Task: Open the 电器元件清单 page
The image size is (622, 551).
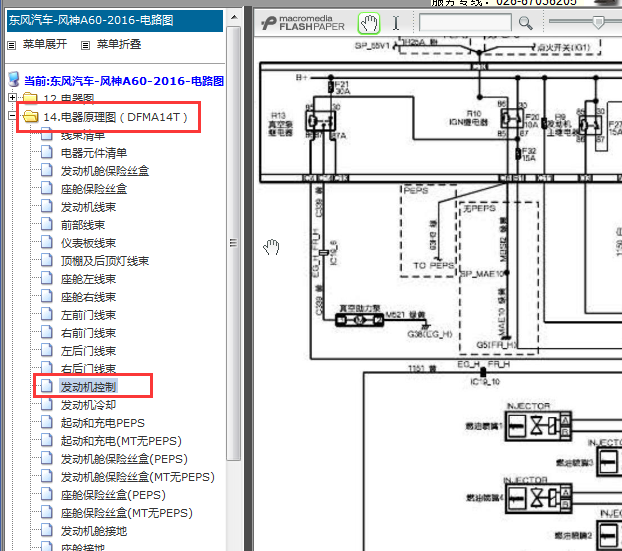Action: point(94,153)
